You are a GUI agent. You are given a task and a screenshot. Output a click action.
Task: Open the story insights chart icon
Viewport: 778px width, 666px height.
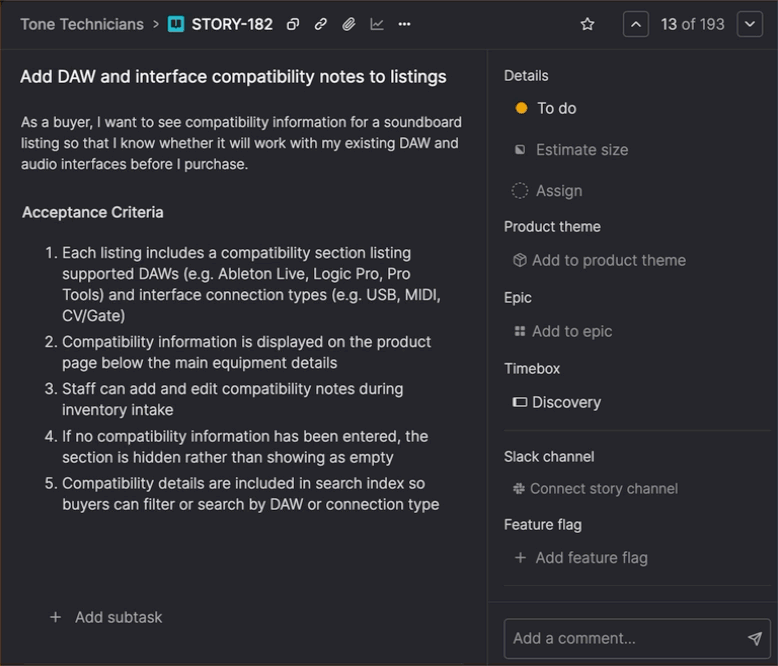[377, 24]
